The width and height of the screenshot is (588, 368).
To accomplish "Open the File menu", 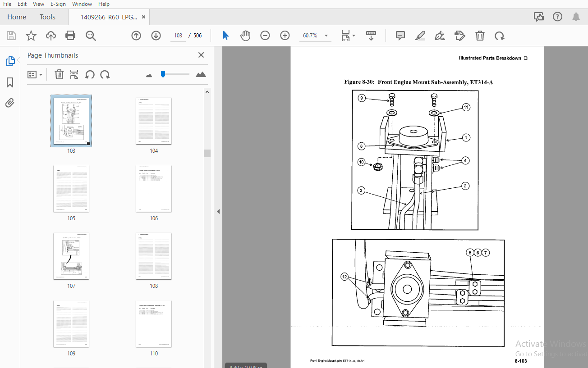I will point(7,4).
